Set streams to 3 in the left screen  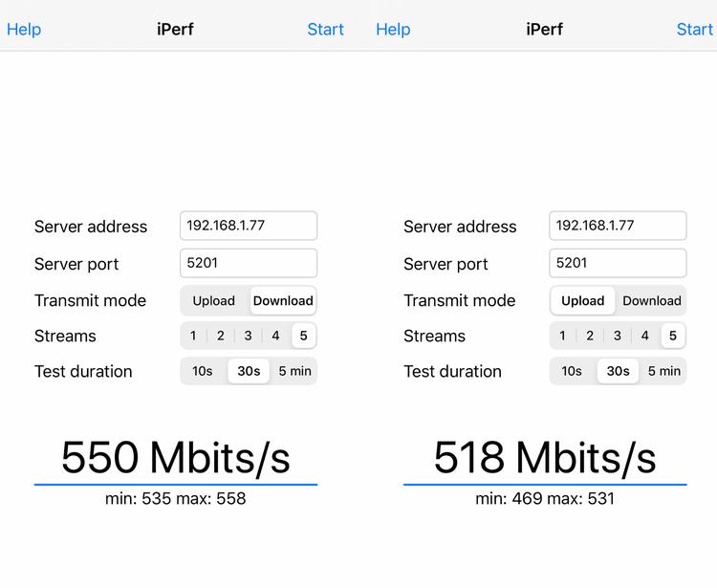tap(248, 336)
